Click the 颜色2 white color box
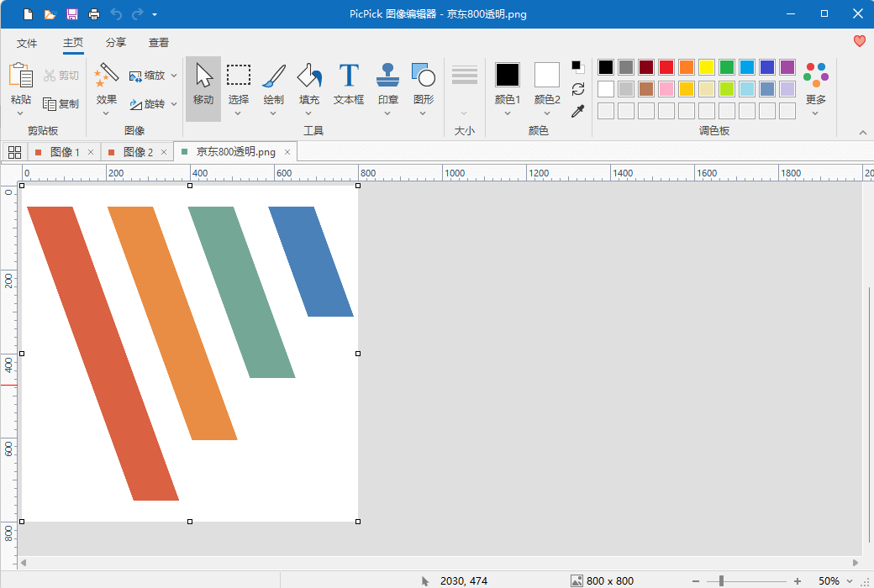Viewport: 874px width, 588px height. point(547,75)
